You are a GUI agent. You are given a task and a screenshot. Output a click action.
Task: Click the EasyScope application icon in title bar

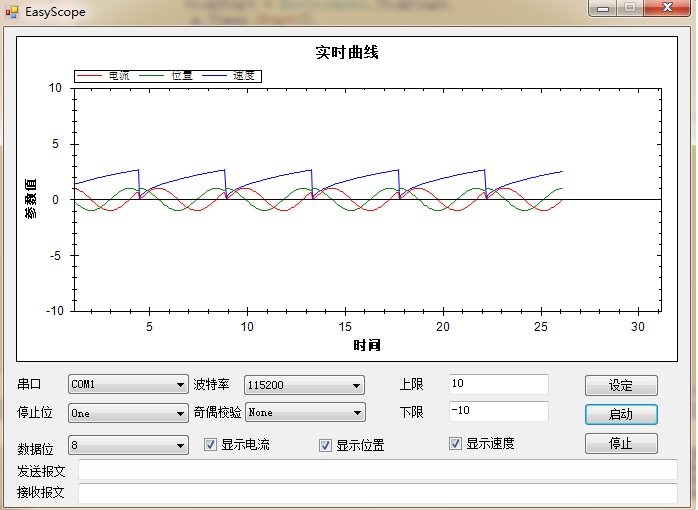(x=11, y=12)
